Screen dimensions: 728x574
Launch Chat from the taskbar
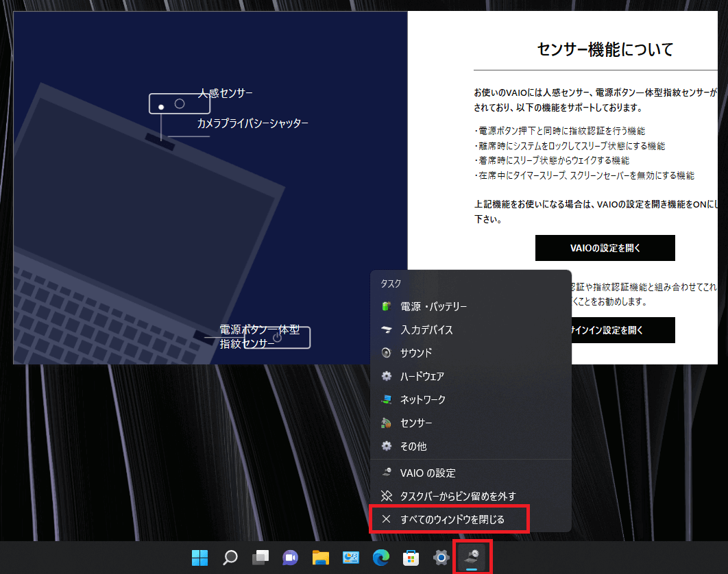[290, 558]
